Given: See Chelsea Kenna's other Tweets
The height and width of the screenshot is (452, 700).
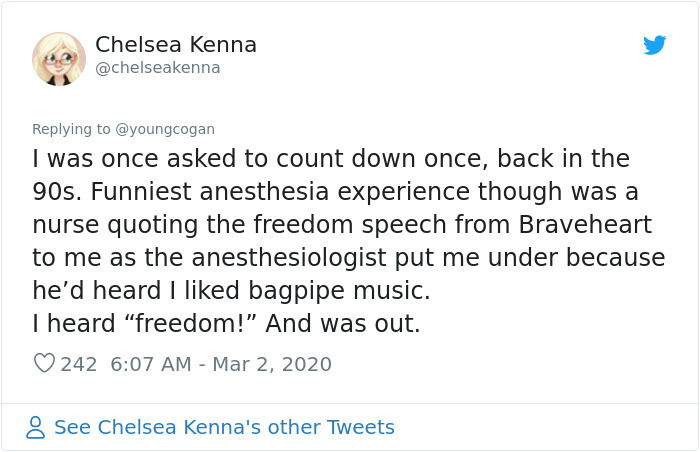Looking at the screenshot, I should coord(224,427).
